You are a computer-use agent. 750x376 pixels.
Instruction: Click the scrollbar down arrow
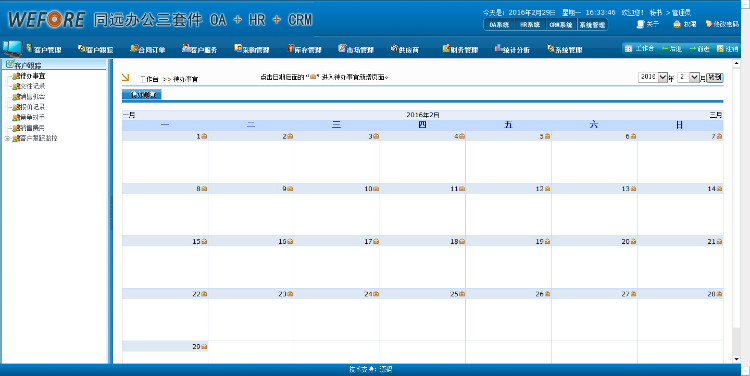tap(737, 359)
